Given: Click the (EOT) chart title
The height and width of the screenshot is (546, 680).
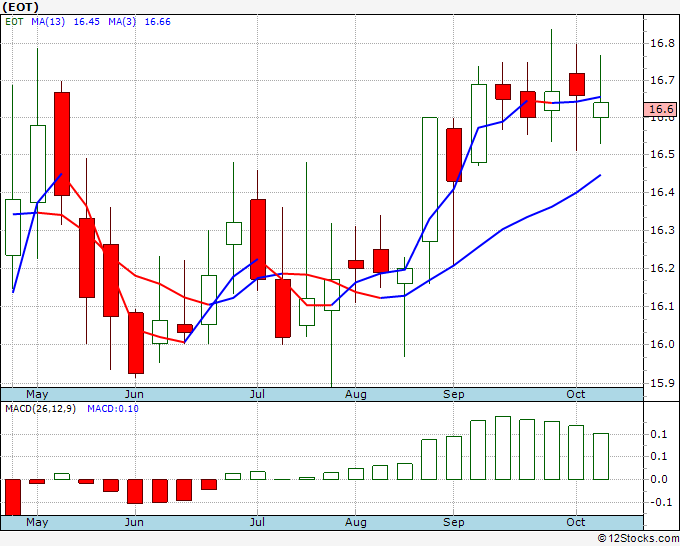Looking at the screenshot, I should tap(20, 7).
